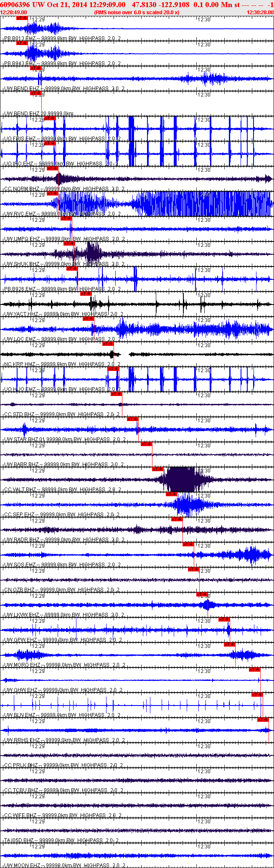Image resolution: width=274 pixels, height=868 pixels.
Task: Click the event ID 60906396 in header
Action: 15,5
